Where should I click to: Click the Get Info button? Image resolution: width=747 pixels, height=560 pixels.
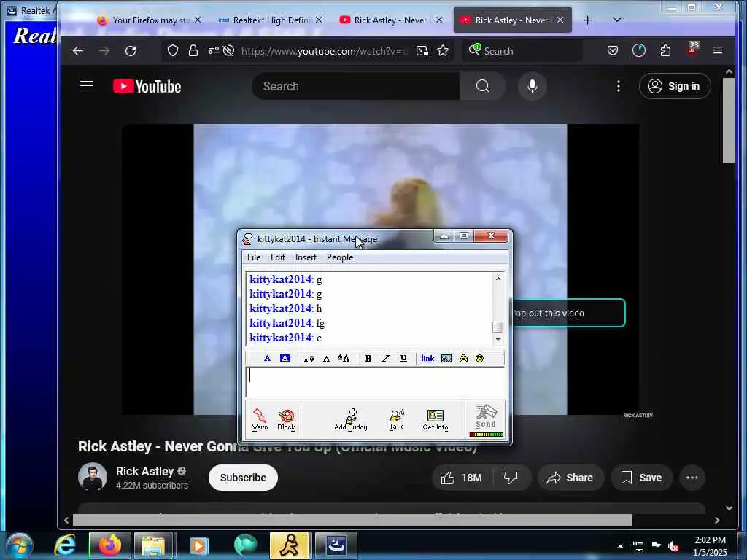pyautogui.click(x=436, y=419)
